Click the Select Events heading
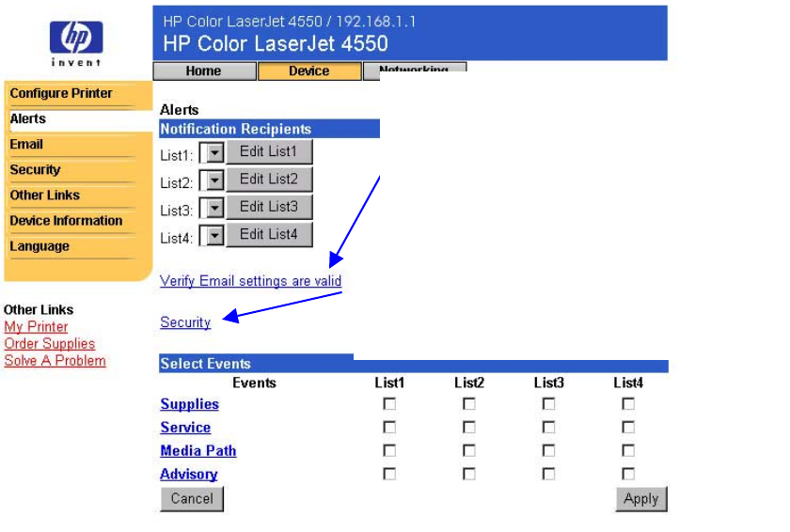 pos(206,364)
